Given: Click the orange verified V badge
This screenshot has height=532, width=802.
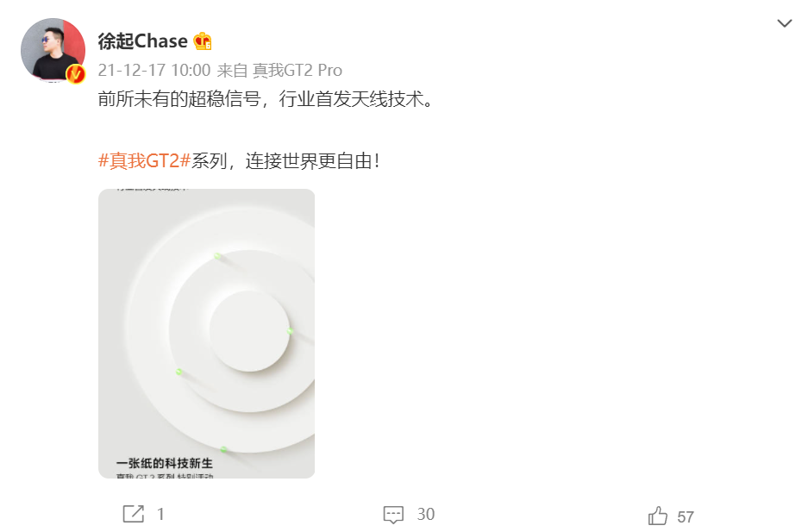Looking at the screenshot, I should coord(76,73).
